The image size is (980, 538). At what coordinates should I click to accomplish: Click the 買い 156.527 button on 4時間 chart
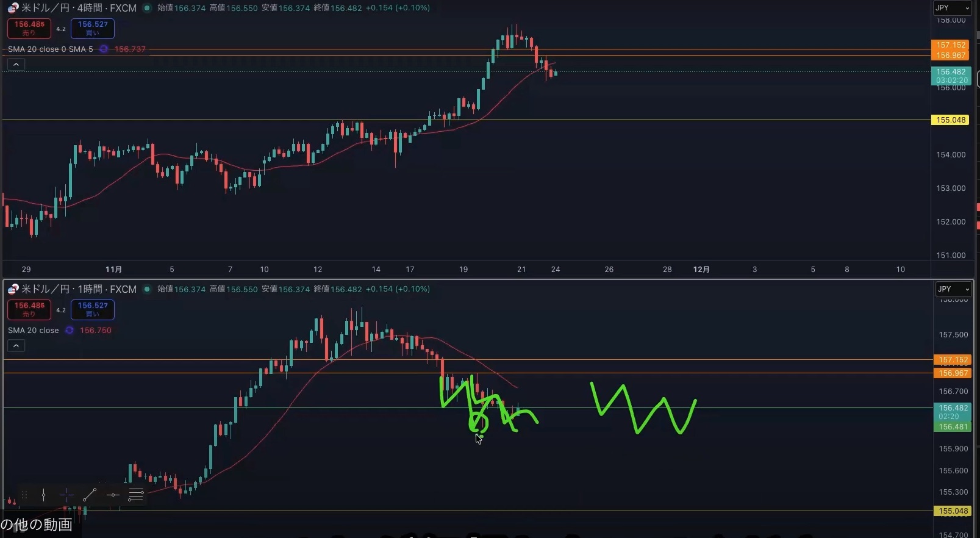tap(93, 29)
